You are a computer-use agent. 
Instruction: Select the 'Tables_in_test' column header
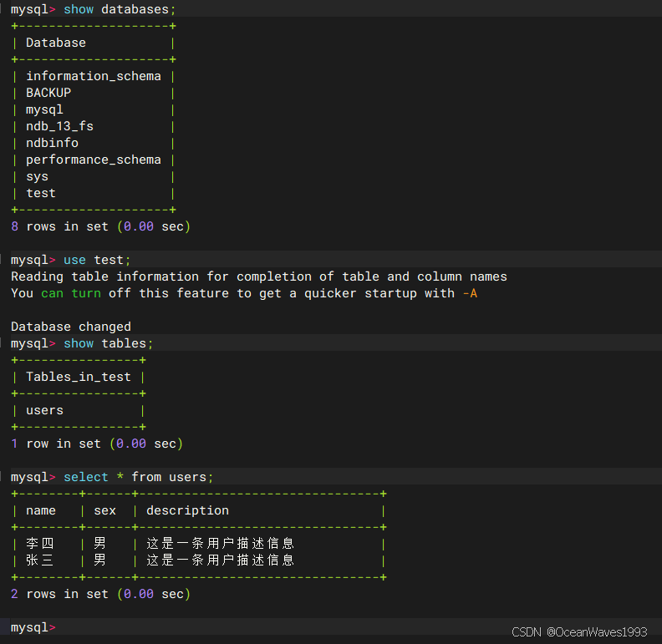(79, 377)
